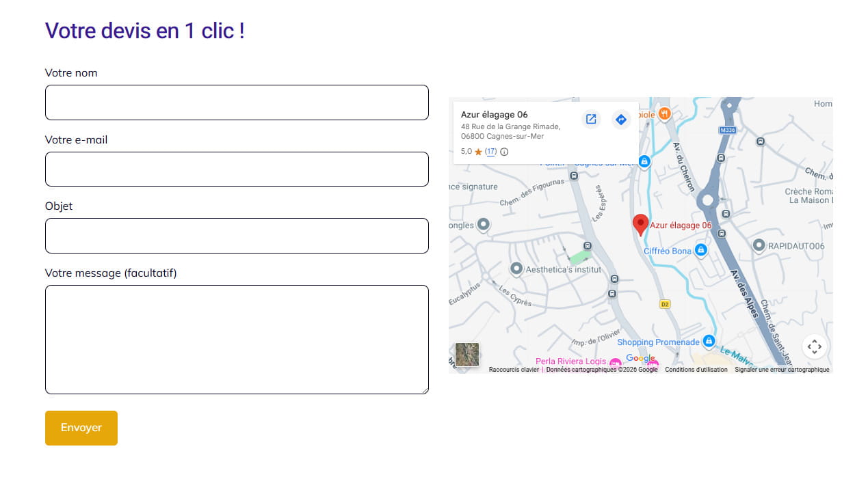Focus the Votre nom field
868x479 pixels.
[x=237, y=102]
